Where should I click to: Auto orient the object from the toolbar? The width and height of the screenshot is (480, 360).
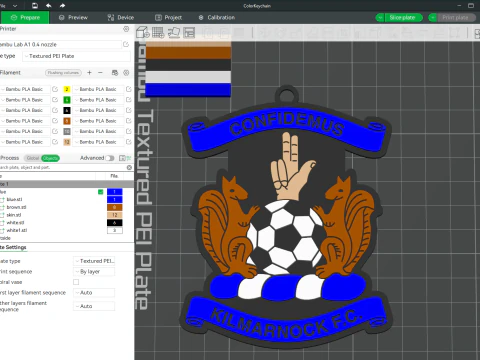(x=174, y=32)
